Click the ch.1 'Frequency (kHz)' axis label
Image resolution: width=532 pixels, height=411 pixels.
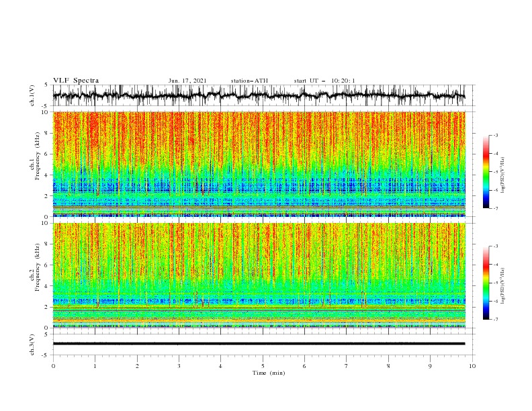[37, 156]
